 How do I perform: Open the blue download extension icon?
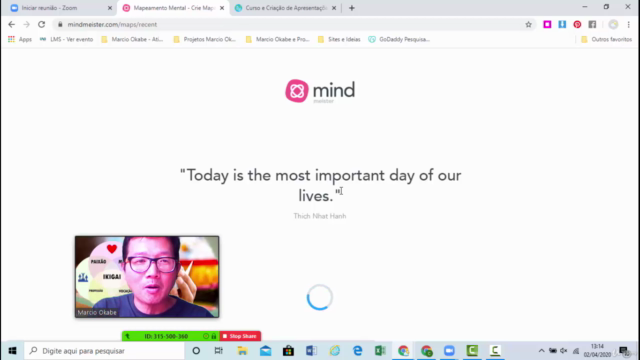[x=562, y=24]
